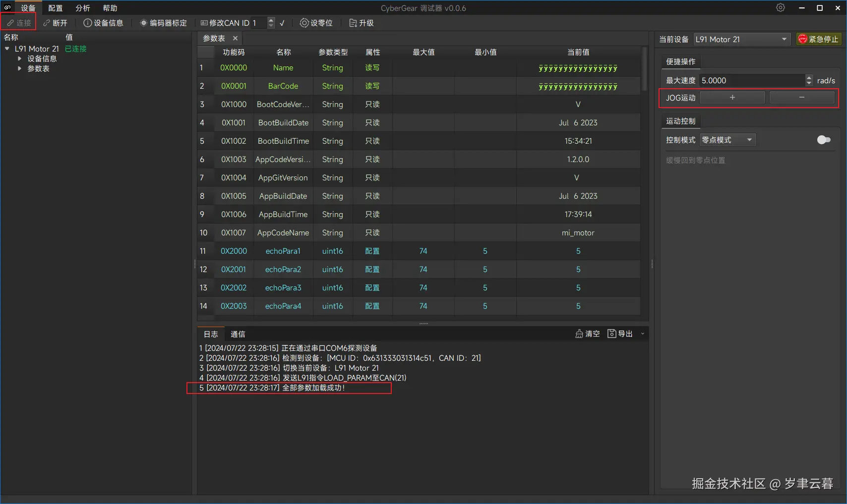Click the 运动控制 panel tab

point(680,121)
